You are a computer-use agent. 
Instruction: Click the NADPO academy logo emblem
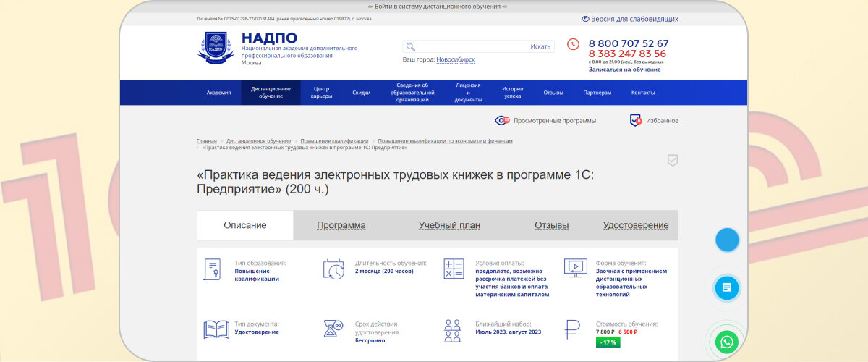click(217, 48)
